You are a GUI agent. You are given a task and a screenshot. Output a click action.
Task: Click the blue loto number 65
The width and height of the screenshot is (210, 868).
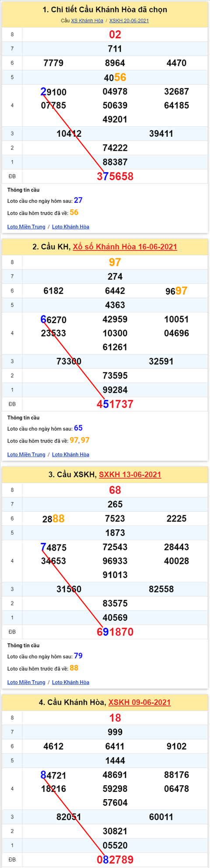pos(78,428)
